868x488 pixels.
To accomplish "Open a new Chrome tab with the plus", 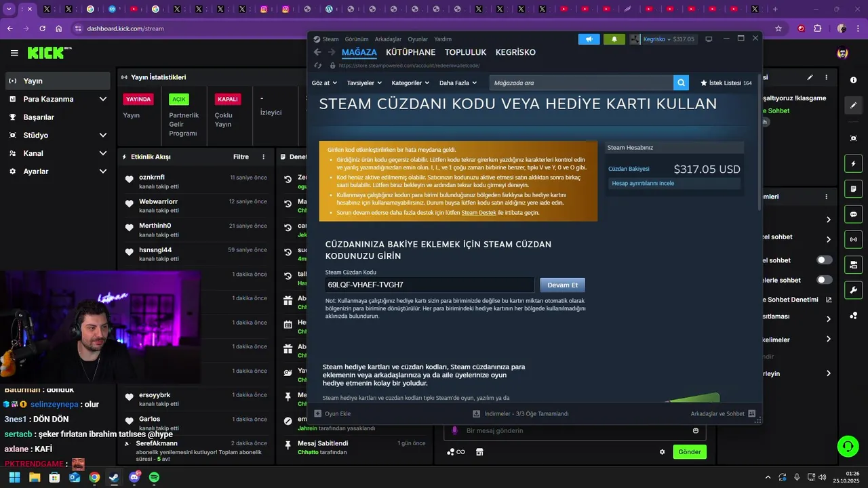I will (x=775, y=9).
